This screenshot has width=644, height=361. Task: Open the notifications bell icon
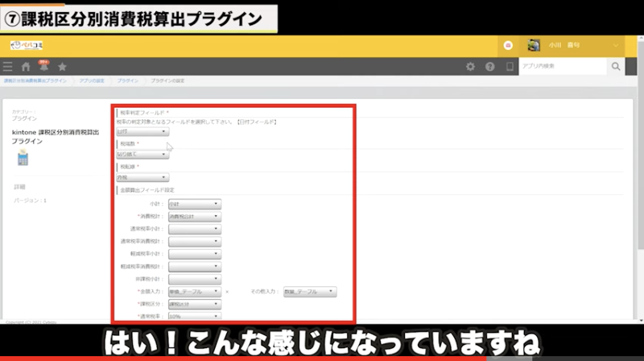coord(43,66)
